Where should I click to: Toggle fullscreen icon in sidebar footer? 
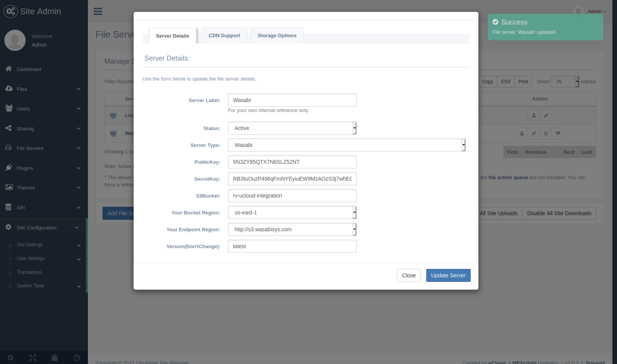point(33,358)
